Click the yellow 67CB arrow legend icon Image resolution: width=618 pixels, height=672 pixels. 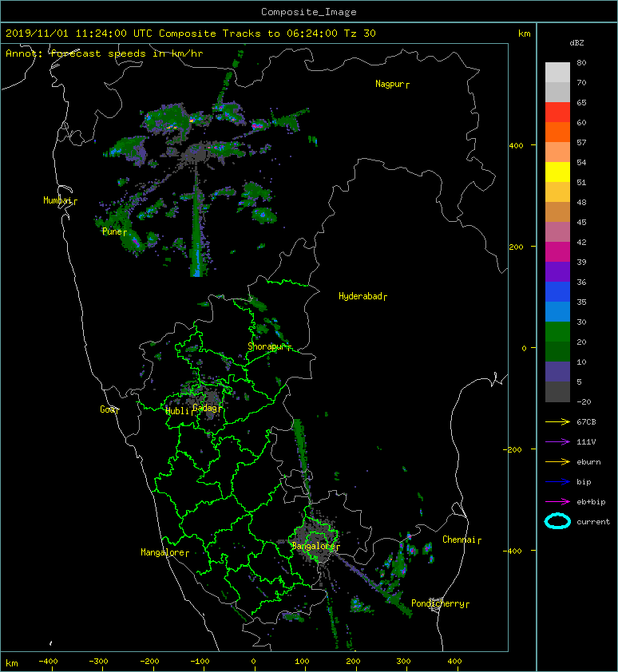coord(557,422)
